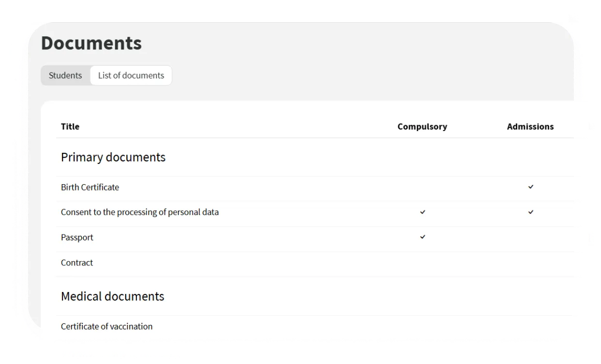Toggle the empty Compulsory cell for Birth Certificate

422,187
